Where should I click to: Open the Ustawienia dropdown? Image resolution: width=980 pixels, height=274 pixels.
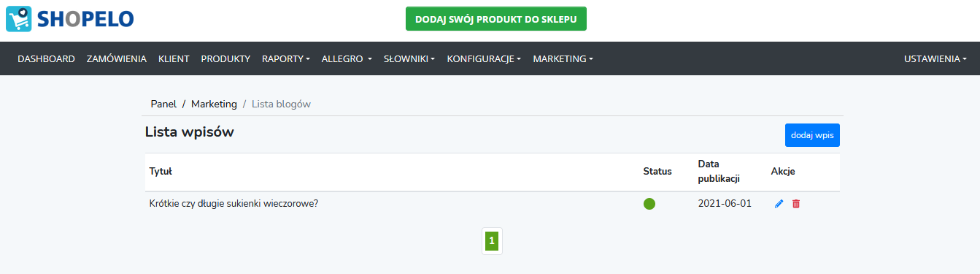click(935, 58)
